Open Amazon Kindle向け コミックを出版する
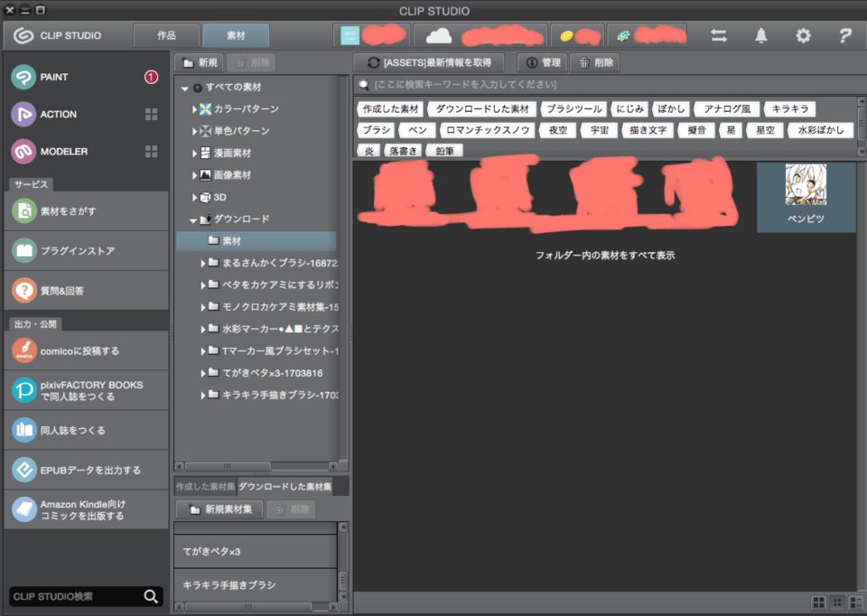This screenshot has height=616, width=867. pyautogui.click(x=86, y=509)
